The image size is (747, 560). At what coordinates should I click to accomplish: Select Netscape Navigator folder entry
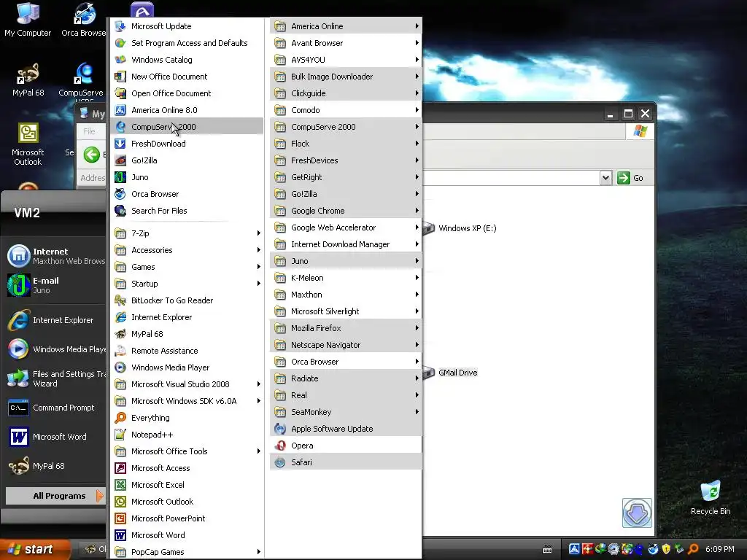click(x=346, y=345)
